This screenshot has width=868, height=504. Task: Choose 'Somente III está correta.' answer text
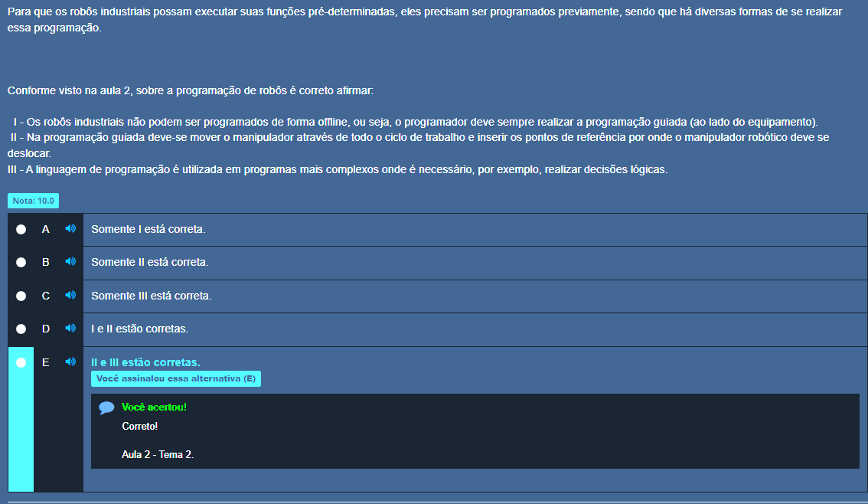(151, 296)
